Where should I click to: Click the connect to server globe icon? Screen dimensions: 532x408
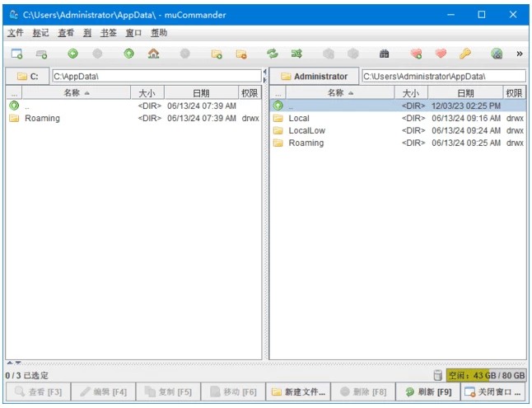click(497, 54)
